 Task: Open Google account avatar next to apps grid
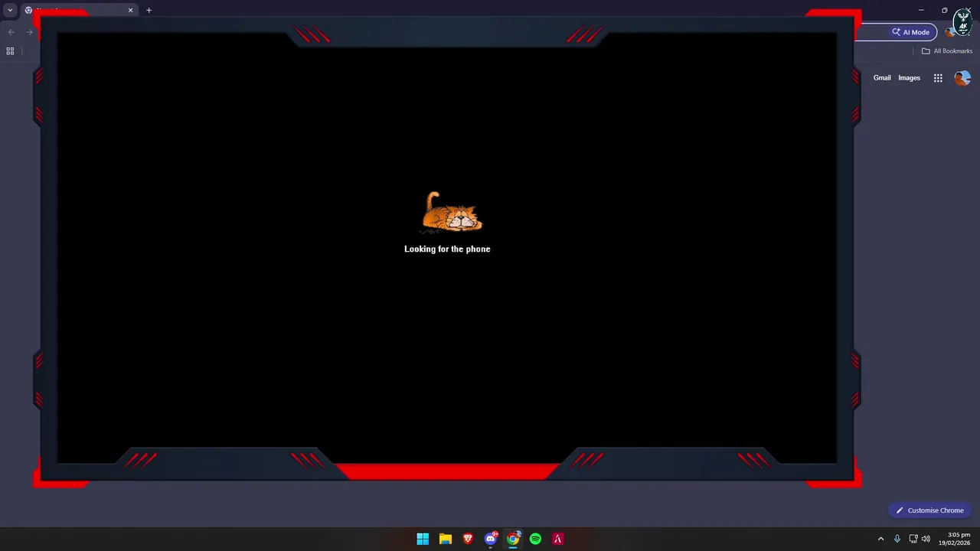coord(962,78)
